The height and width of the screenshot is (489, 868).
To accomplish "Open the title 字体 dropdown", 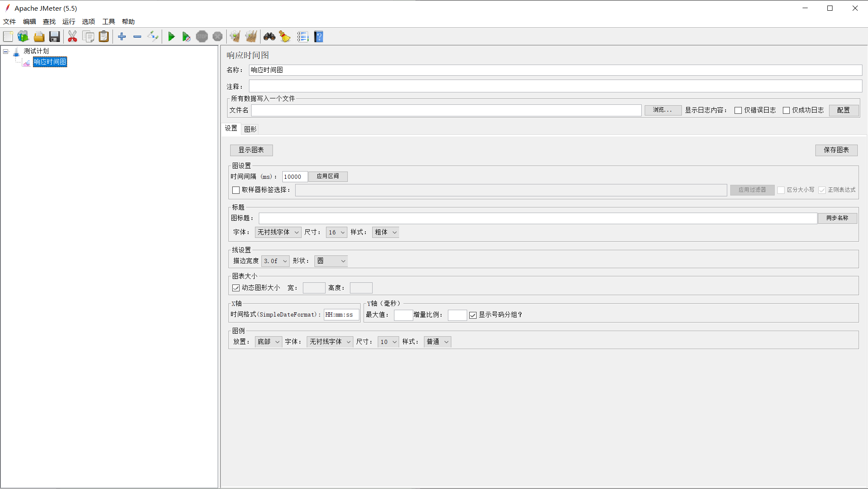I will click(x=278, y=232).
